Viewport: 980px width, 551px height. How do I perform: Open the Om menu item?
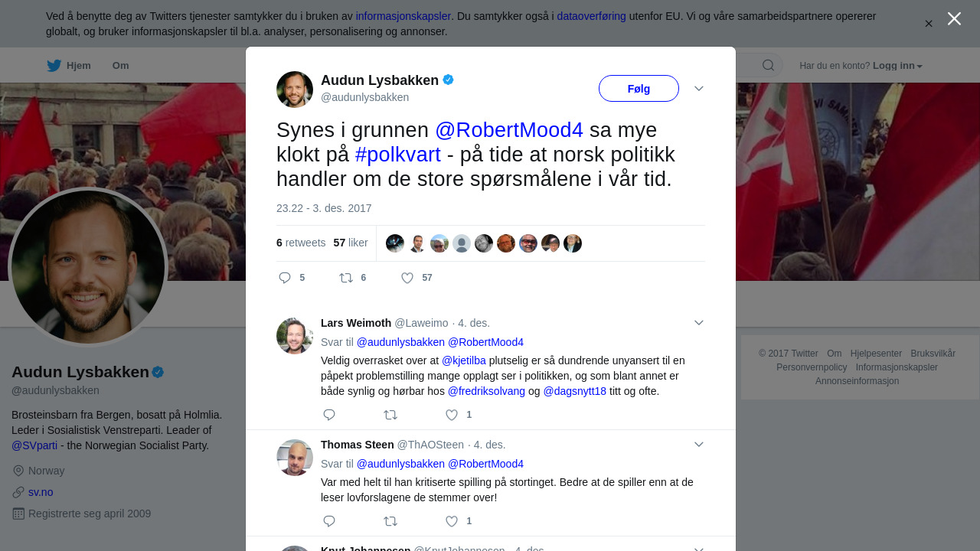[120, 66]
